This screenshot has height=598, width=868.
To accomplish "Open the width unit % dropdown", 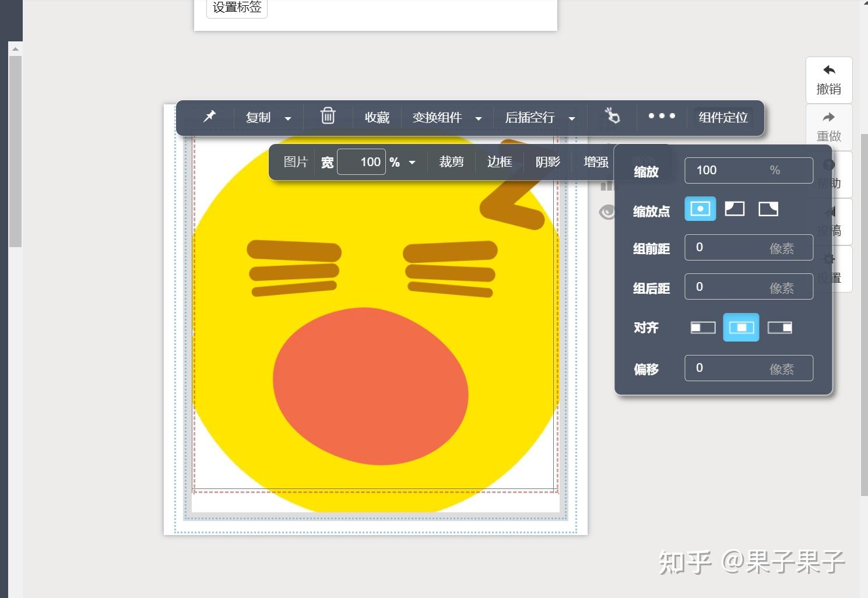I will pyautogui.click(x=412, y=163).
